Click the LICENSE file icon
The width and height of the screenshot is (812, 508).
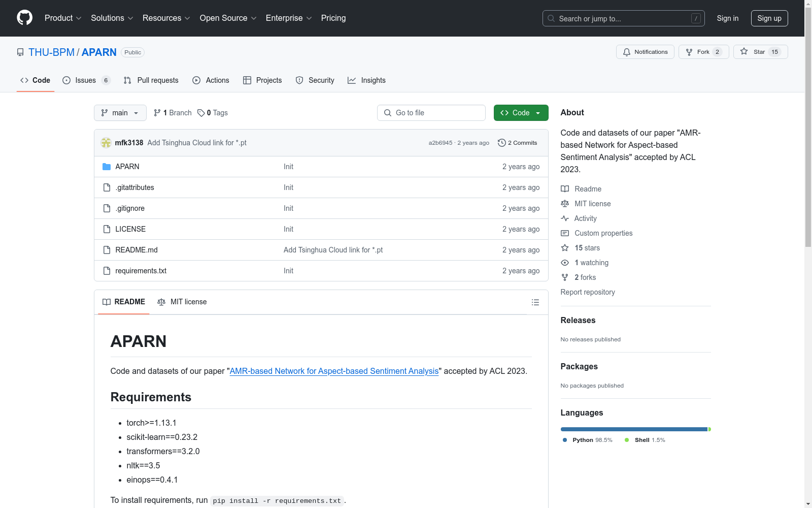pos(107,229)
